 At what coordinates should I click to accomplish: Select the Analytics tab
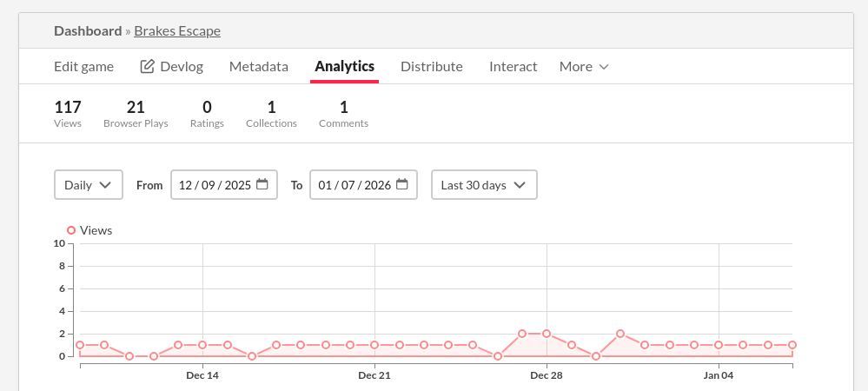[344, 67]
